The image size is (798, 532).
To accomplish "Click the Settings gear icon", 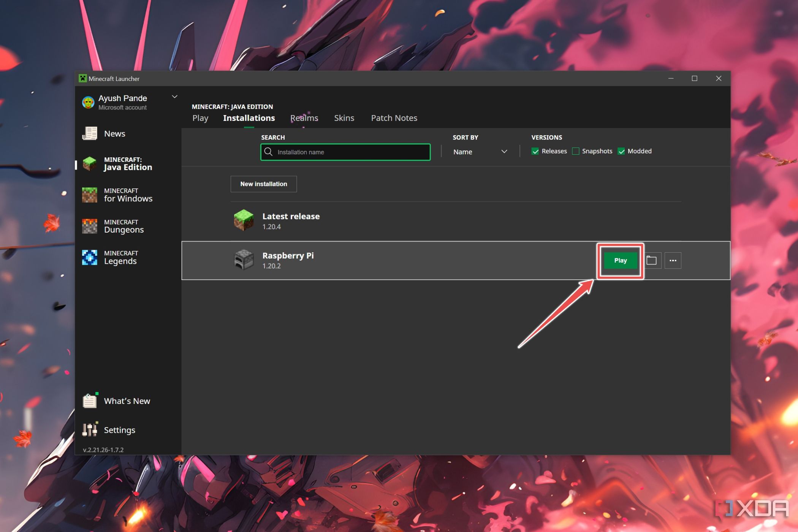I will coord(92,429).
